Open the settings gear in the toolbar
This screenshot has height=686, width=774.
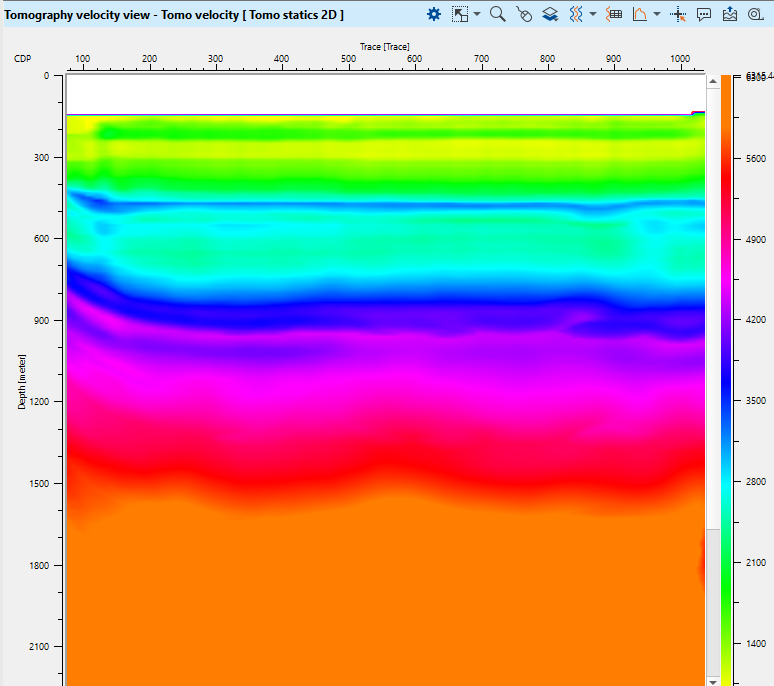pos(434,14)
